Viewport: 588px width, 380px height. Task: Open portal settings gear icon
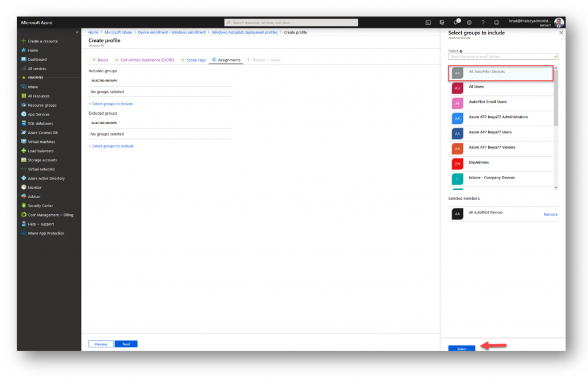pyautogui.click(x=469, y=22)
